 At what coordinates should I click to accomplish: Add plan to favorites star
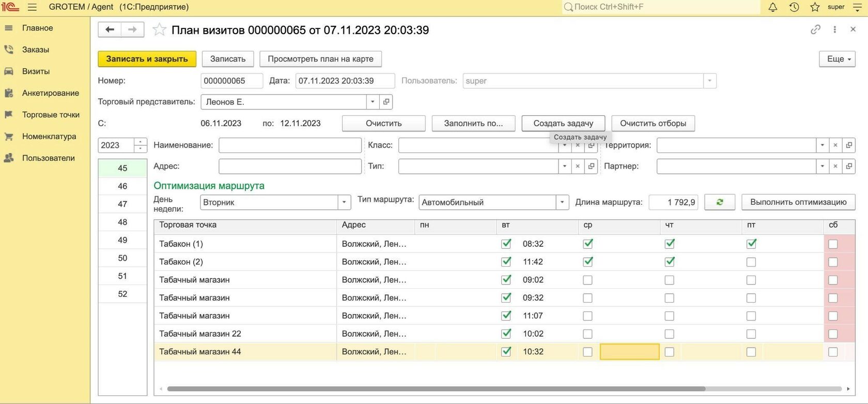159,29
